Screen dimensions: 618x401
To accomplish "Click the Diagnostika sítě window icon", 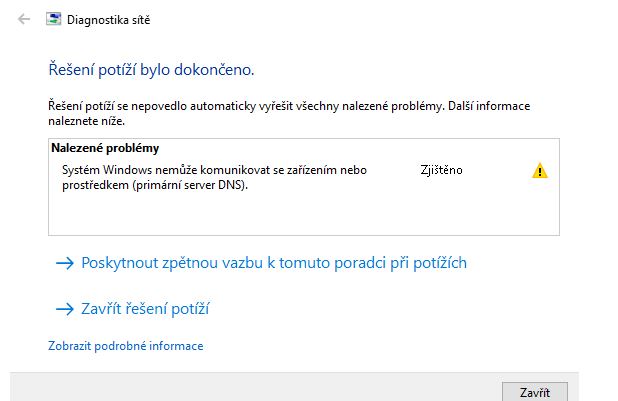I will [x=54, y=19].
